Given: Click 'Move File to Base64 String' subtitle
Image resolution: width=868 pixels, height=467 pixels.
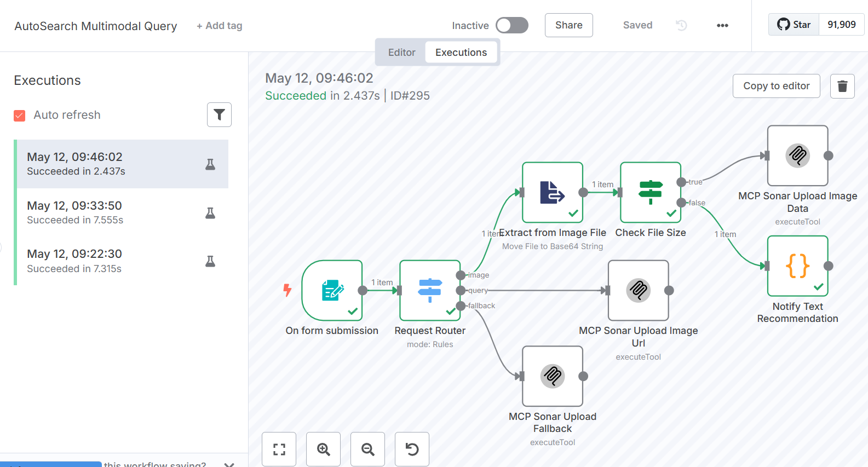Looking at the screenshot, I should coord(553,246).
